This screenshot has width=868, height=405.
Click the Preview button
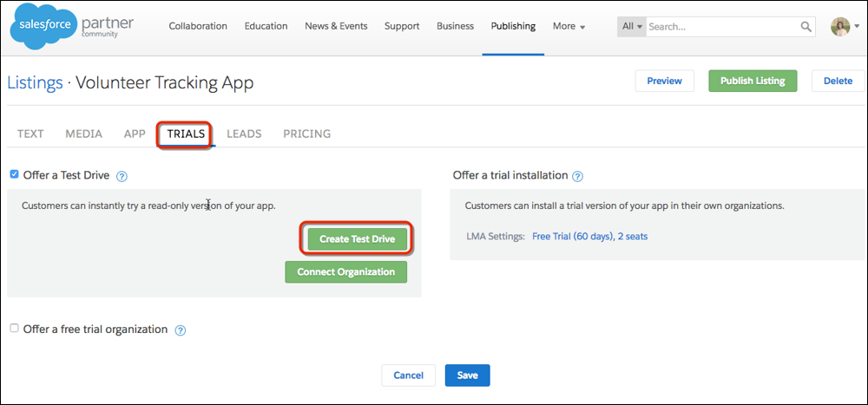664,81
